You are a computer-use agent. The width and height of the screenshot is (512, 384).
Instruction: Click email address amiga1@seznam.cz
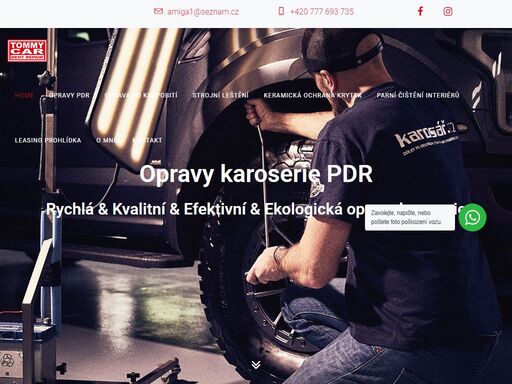pos(203,12)
